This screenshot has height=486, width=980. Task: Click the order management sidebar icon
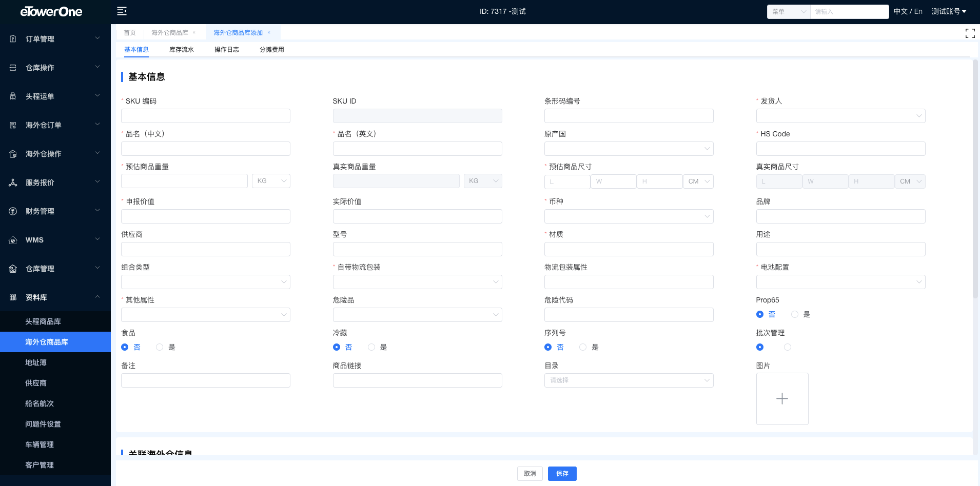click(x=13, y=39)
